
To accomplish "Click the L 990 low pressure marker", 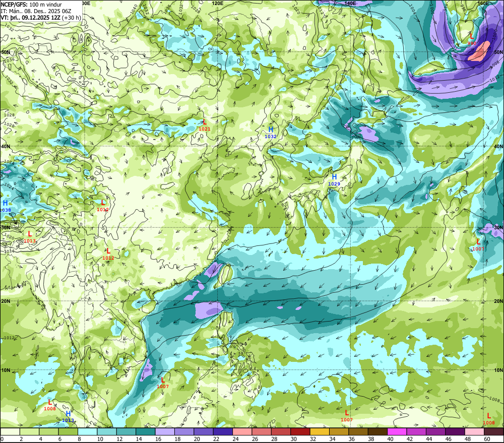I will click(472, 39).
